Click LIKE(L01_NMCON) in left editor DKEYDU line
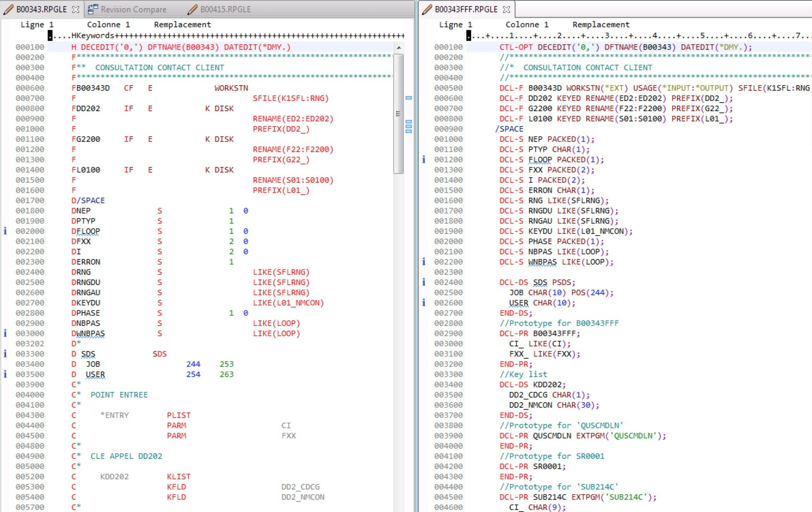The height and width of the screenshot is (512, 812). tap(288, 303)
